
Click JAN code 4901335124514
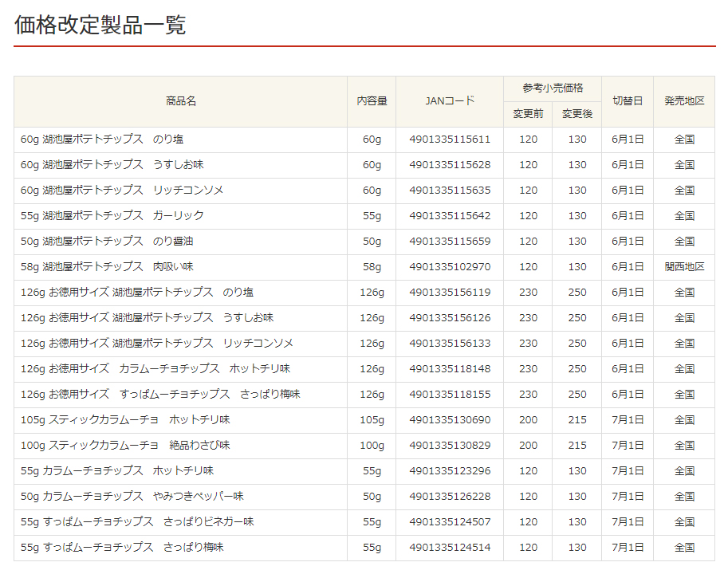(450, 548)
